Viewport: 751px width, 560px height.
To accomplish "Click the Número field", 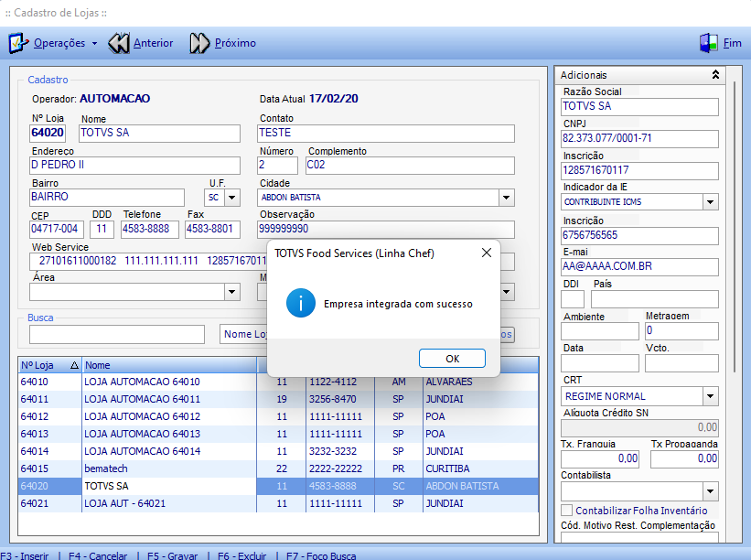I will [x=277, y=166].
